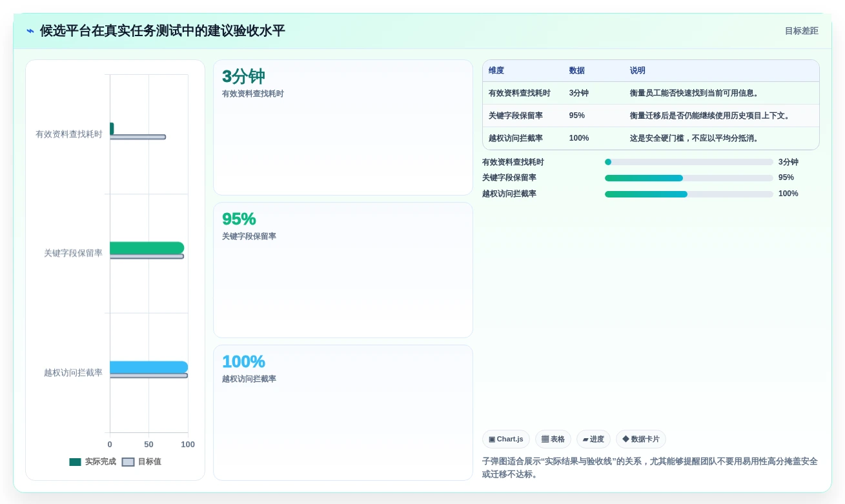Click the large 3分钟 metric card value
Image resolution: width=845 pixels, height=504 pixels.
(x=243, y=77)
